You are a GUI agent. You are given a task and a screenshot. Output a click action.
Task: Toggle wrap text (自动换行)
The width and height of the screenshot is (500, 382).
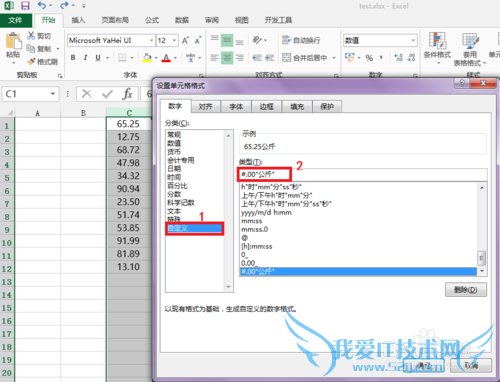click(x=301, y=40)
